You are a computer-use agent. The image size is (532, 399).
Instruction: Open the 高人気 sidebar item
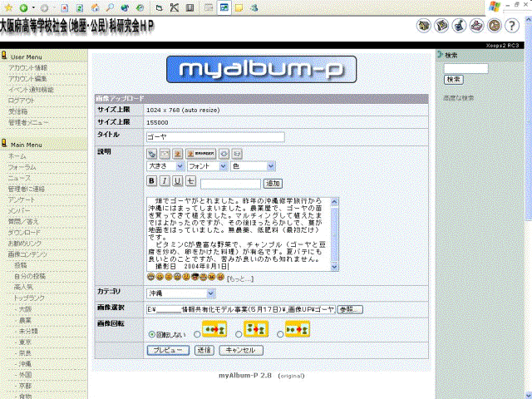pos(23,287)
